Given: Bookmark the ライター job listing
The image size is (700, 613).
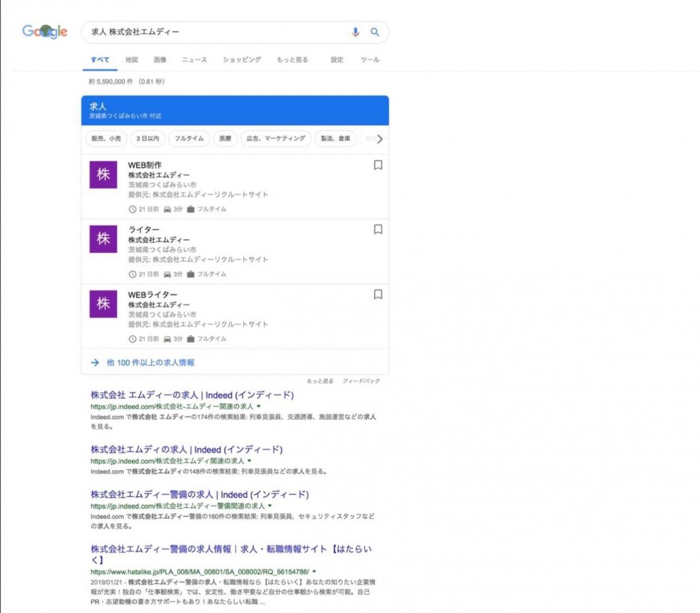Looking at the screenshot, I should click(x=378, y=229).
